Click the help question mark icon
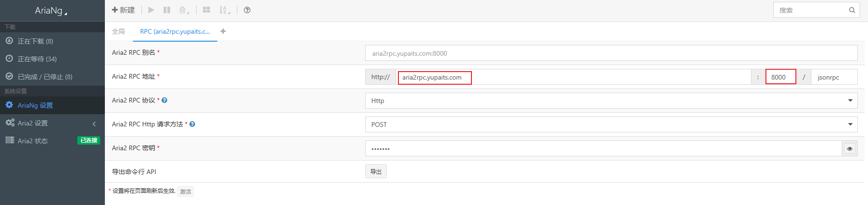Viewport: 868px width, 205px height. click(247, 10)
